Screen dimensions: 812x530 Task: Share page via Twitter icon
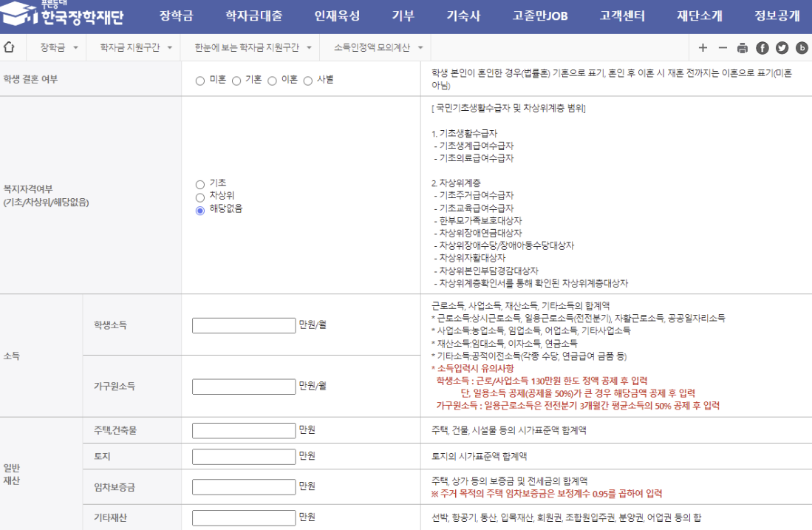782,47
